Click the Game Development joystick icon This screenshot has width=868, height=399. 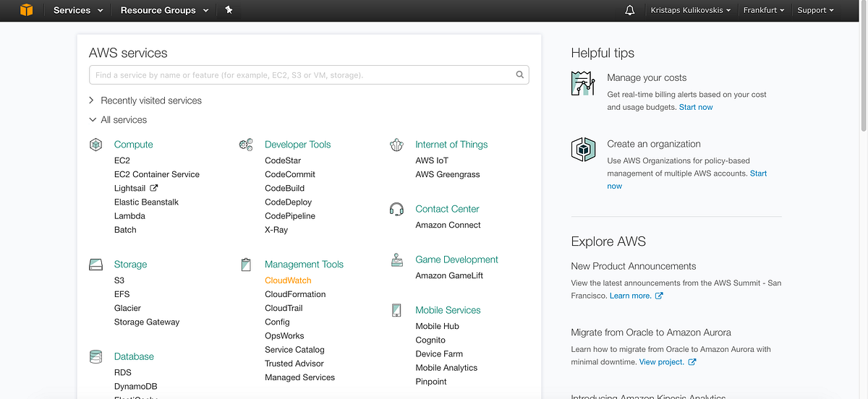396,259
